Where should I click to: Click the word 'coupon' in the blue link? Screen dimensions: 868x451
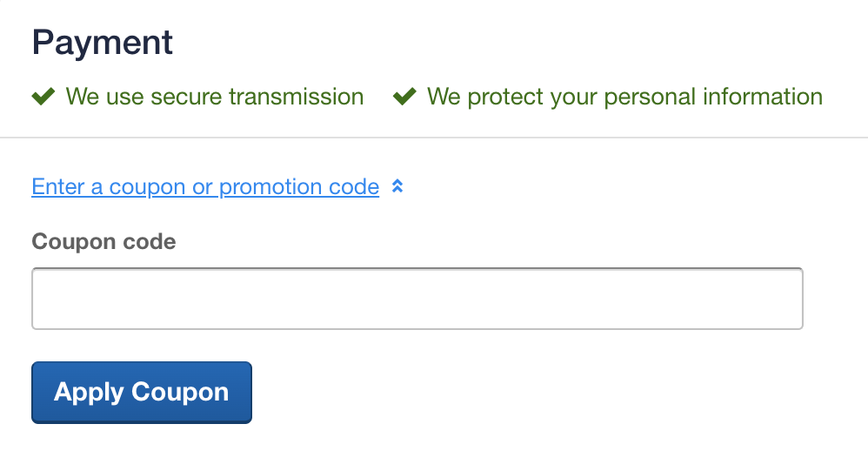pos(147,188)
